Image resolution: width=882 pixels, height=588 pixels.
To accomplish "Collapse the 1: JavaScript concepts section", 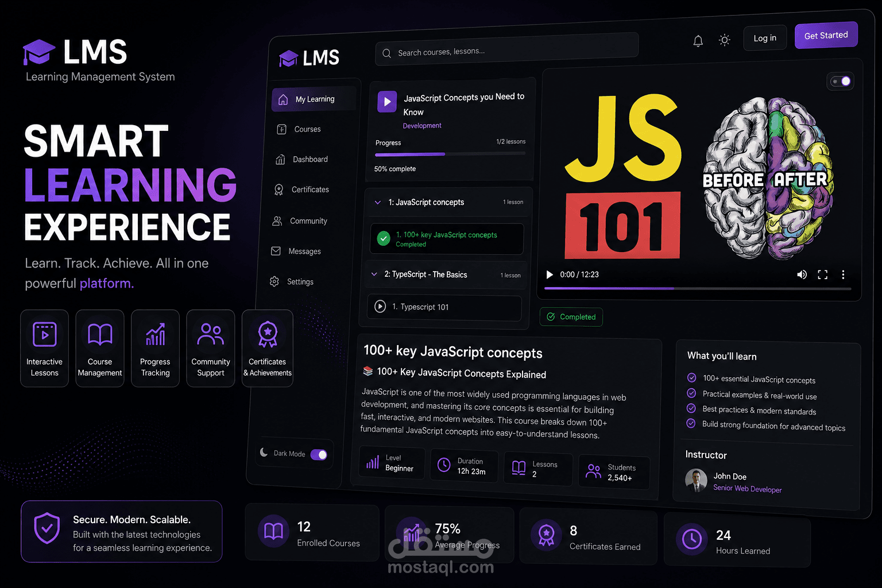I will (377, 202).
